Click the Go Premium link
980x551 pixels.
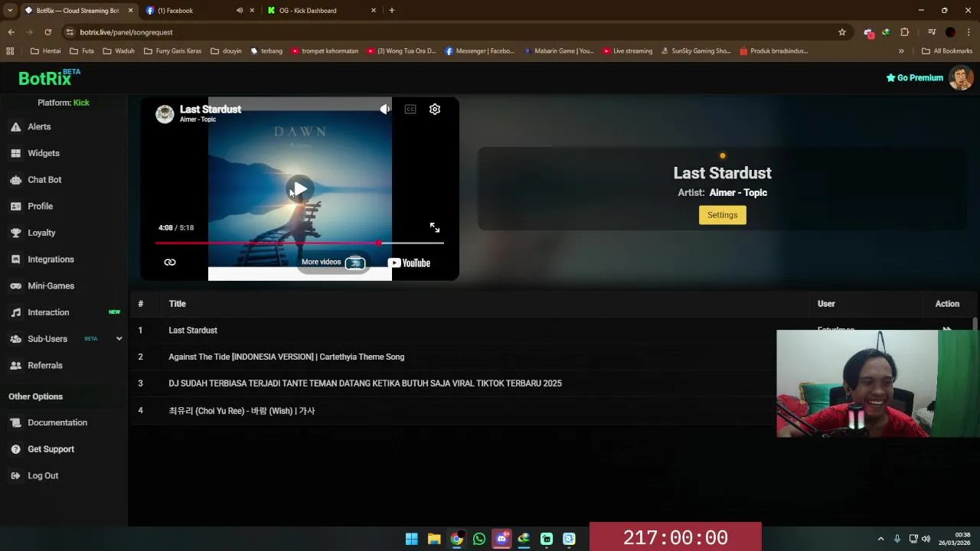(914, 78)
